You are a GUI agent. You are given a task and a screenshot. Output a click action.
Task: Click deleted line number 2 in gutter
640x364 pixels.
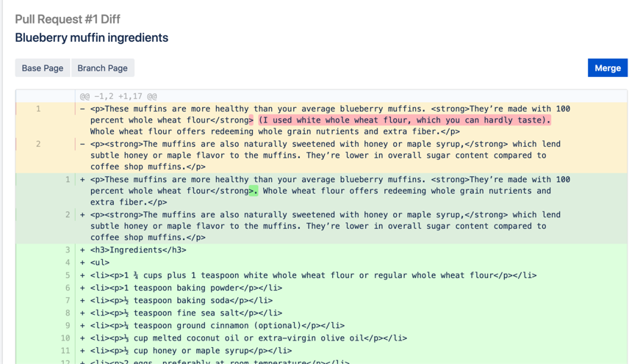point(38,144)
